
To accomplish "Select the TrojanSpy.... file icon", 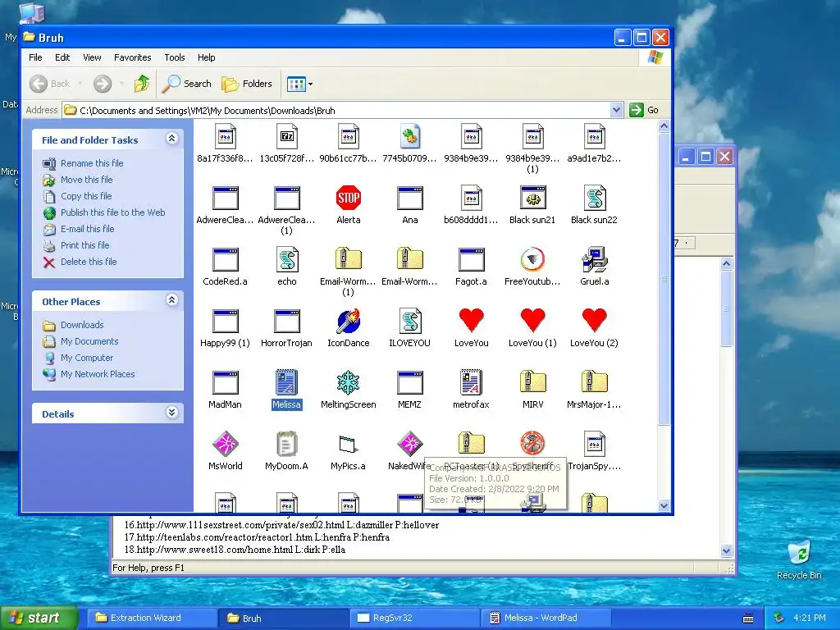I will (x=594, y=445).
